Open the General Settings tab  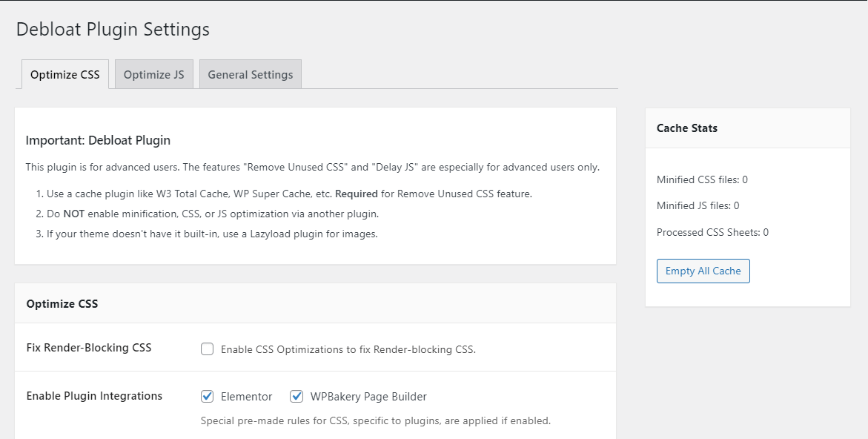click(x=250, y=74)
